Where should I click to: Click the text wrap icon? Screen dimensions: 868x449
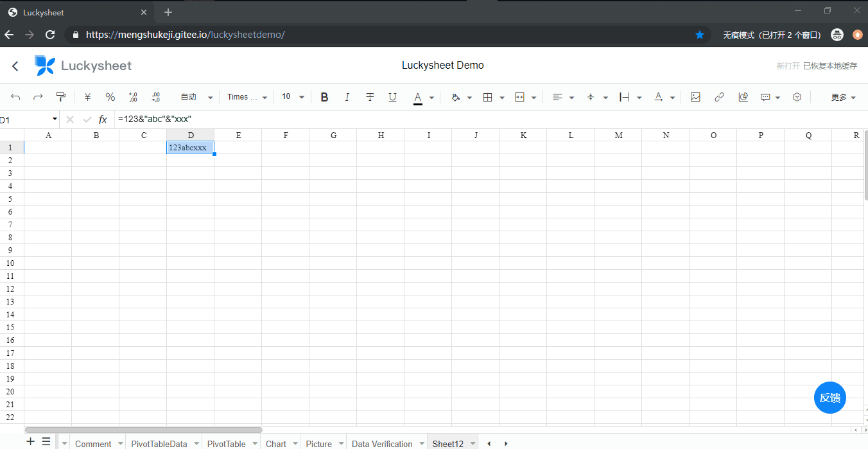[624, 97]
